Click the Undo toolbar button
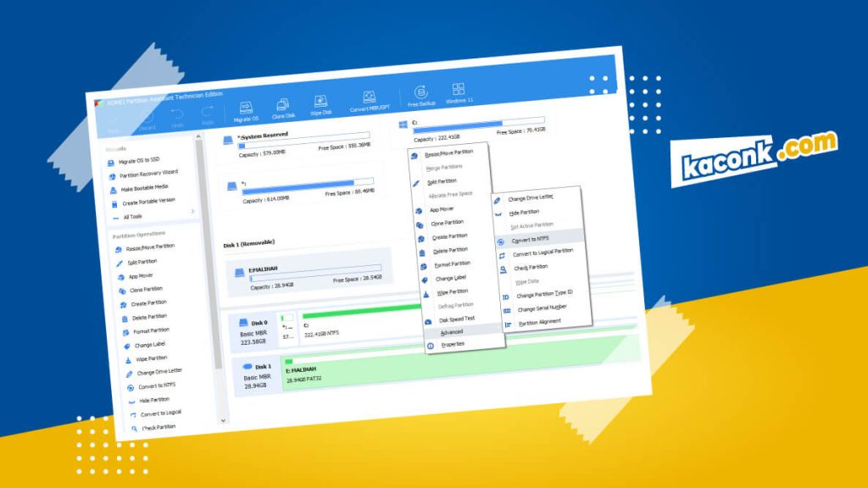The height and width of the screenshot is (488, 868). pyautogui.click(x=176, y=118)
